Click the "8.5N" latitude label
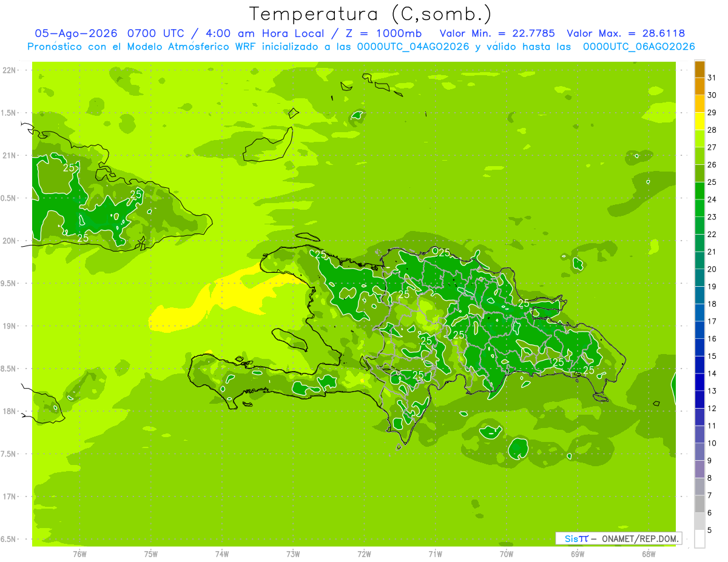 coord(8,369)
